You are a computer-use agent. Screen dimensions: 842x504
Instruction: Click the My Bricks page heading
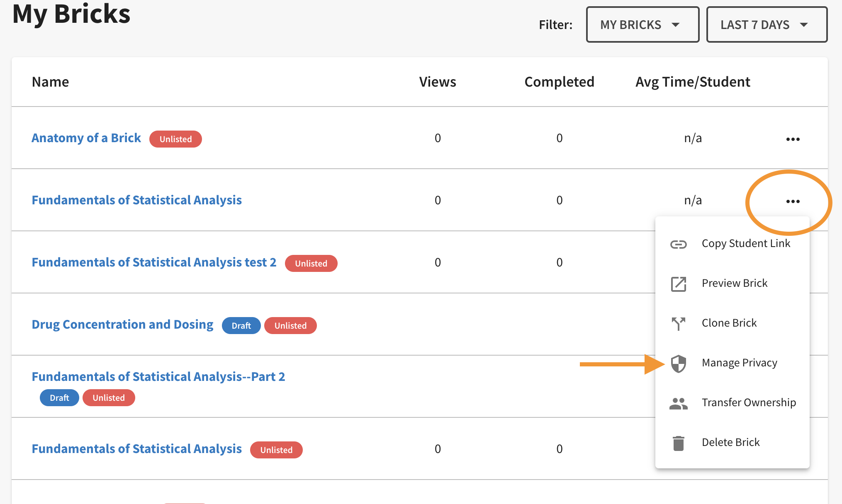(71, 14)
